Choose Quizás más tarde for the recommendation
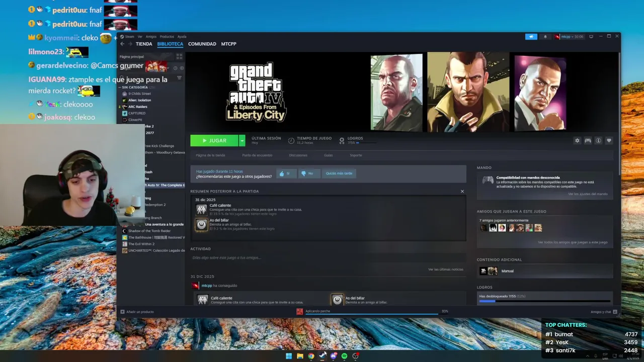Image resolution: width=644 pixels, height=362 pixels. pos(339,173)
